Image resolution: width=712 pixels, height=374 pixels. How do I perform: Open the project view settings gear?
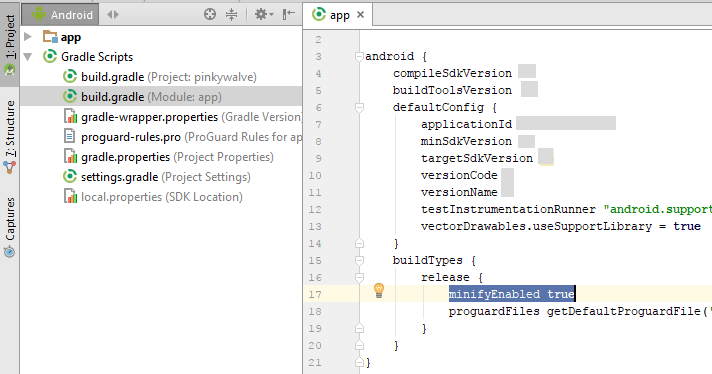pos(263,15)
